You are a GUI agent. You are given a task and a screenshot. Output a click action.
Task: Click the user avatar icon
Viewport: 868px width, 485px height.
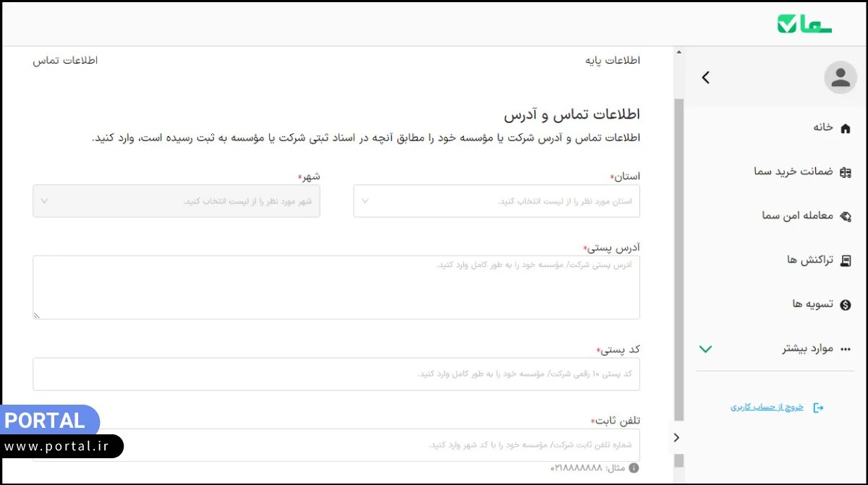tap(841, 77)
